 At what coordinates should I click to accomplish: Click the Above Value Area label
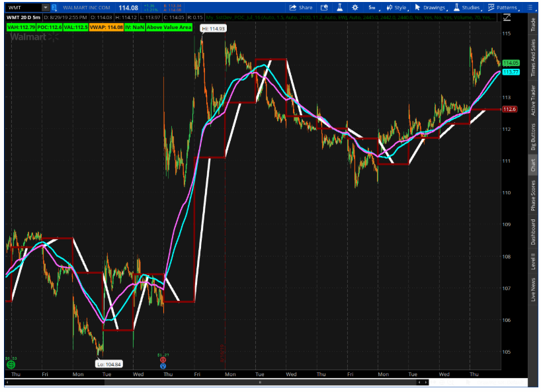click(x=169, y=27)
